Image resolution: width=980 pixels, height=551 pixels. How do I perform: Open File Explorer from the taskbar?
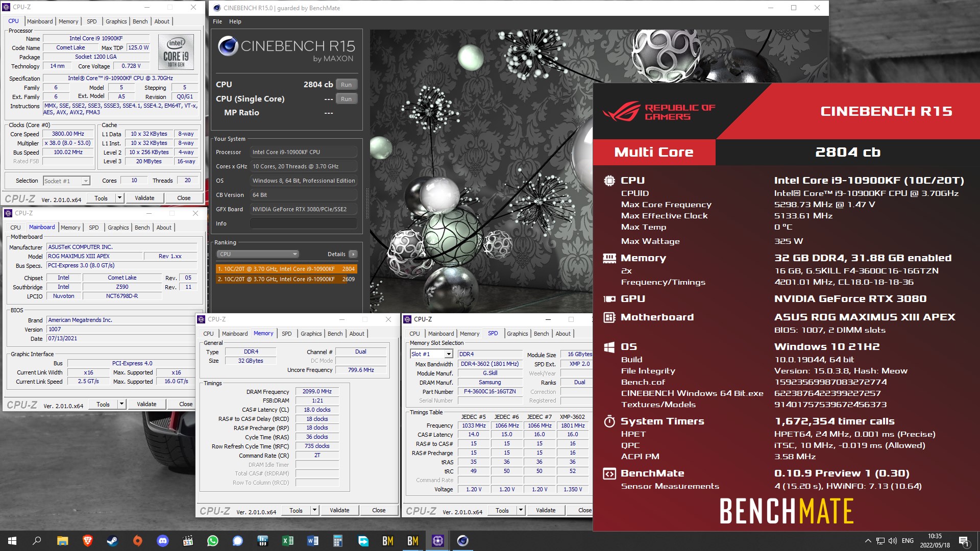62,541
